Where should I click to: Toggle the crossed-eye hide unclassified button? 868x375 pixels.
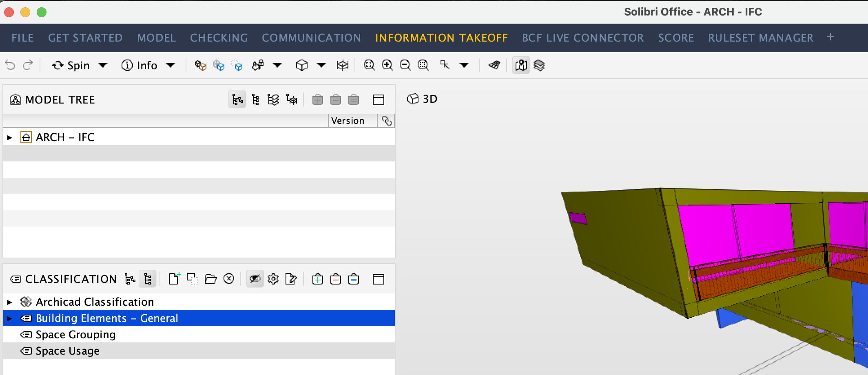tap(255, 279)
